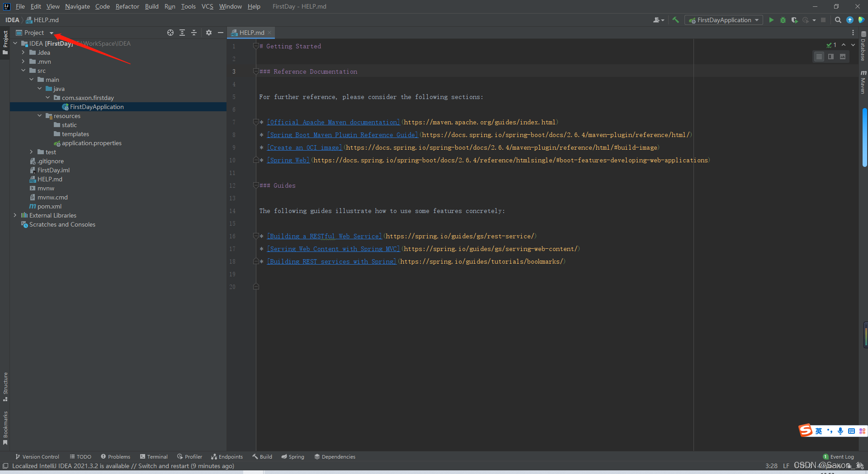Open the VCS menu
Viewport: 868px width, 474px height.
tap(207, 6)
